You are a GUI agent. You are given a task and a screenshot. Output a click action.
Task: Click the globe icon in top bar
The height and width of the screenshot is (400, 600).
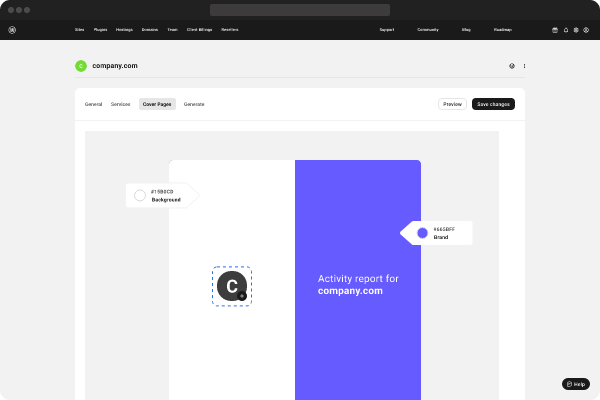pos(576,30)
